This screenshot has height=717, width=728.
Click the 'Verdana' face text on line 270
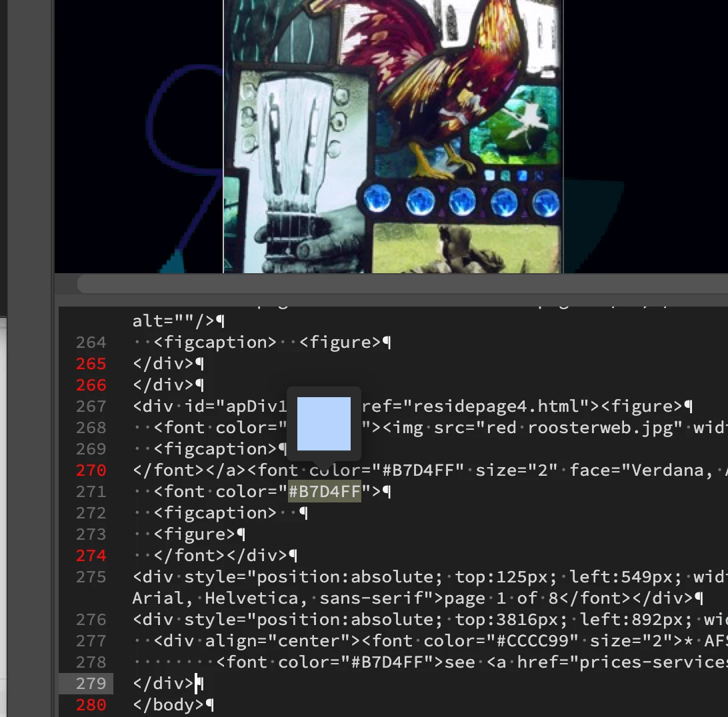pyautogui.click(x=667, y=470)
